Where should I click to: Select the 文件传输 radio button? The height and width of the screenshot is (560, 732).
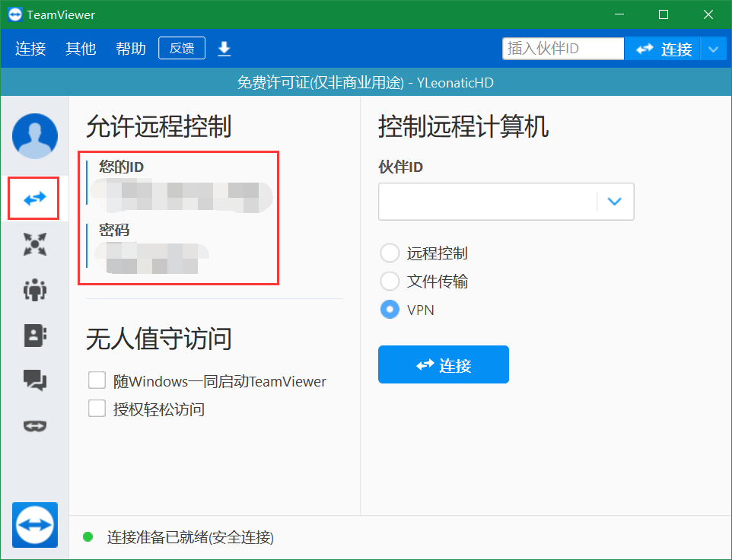click(x=390, y=282)
